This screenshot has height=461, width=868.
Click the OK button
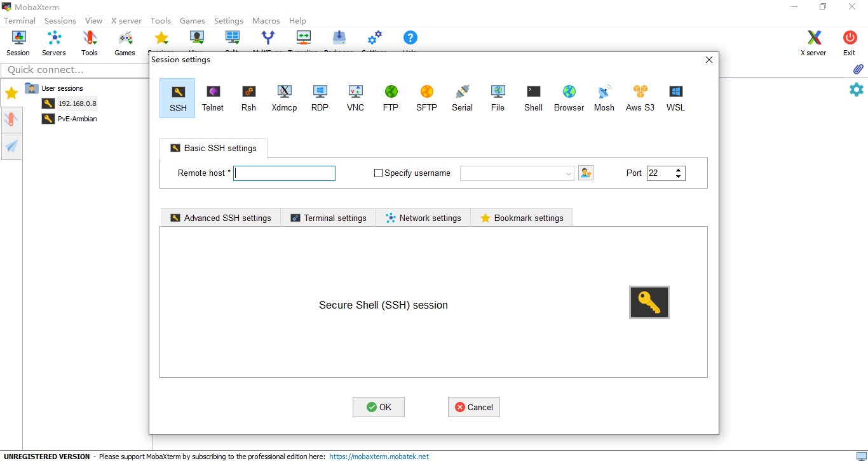[379, 407]
